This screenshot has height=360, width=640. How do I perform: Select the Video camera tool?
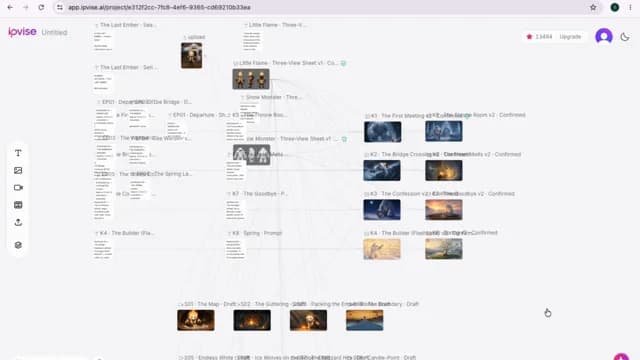(x=18, y=188)
